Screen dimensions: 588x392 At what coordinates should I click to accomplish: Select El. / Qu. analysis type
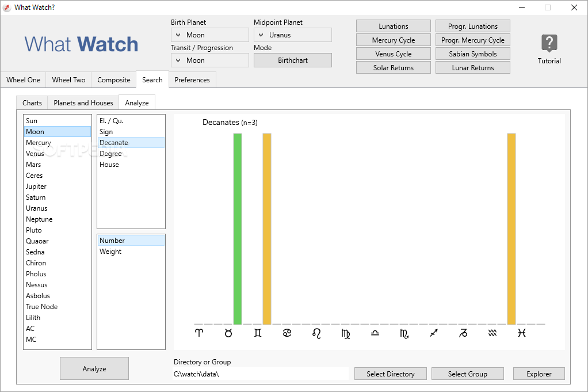(x=131, y=121)
